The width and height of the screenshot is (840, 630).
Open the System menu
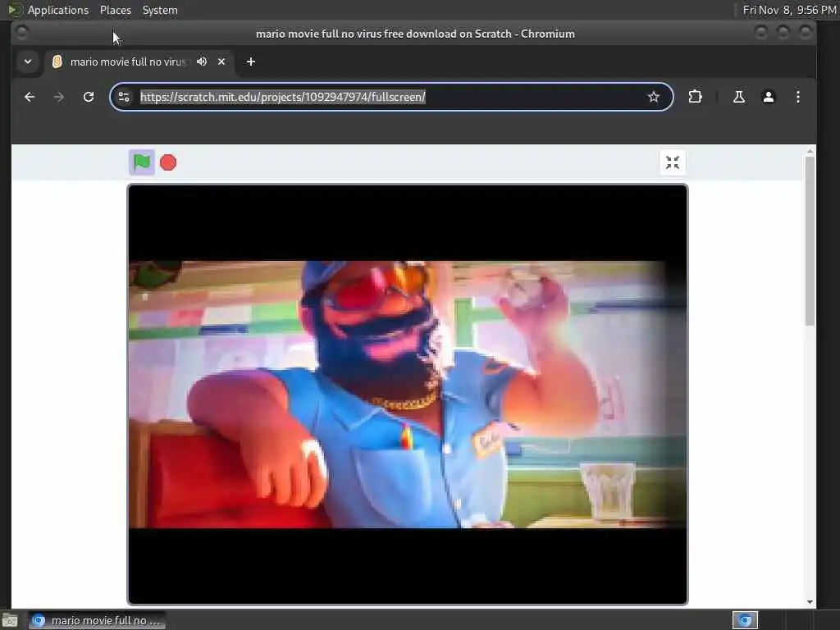pyautogui.click(x=160, y=10)
